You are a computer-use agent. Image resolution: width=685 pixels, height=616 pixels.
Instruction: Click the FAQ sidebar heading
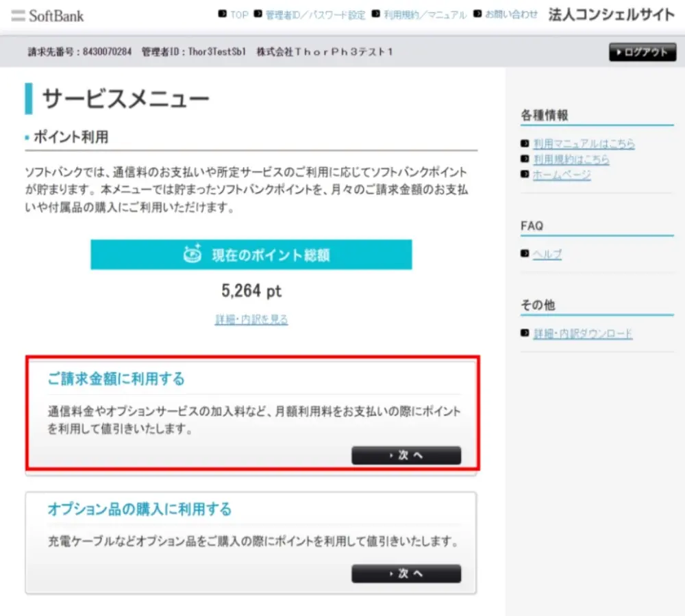pyautogui.click(x=532, y=226)
